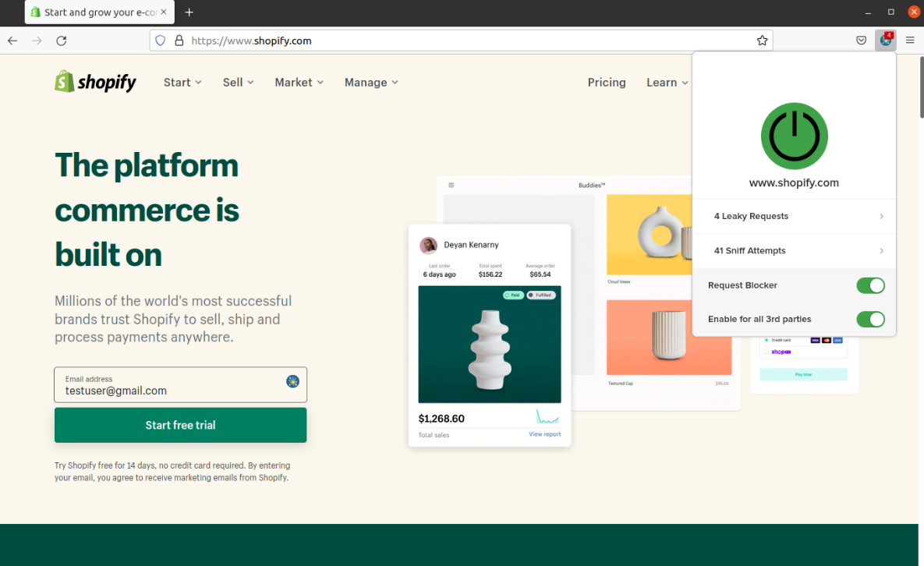The height and width of the screenshot is (566, 924).
Task: Click the extension icon inside email field
Action: [292, 381]
